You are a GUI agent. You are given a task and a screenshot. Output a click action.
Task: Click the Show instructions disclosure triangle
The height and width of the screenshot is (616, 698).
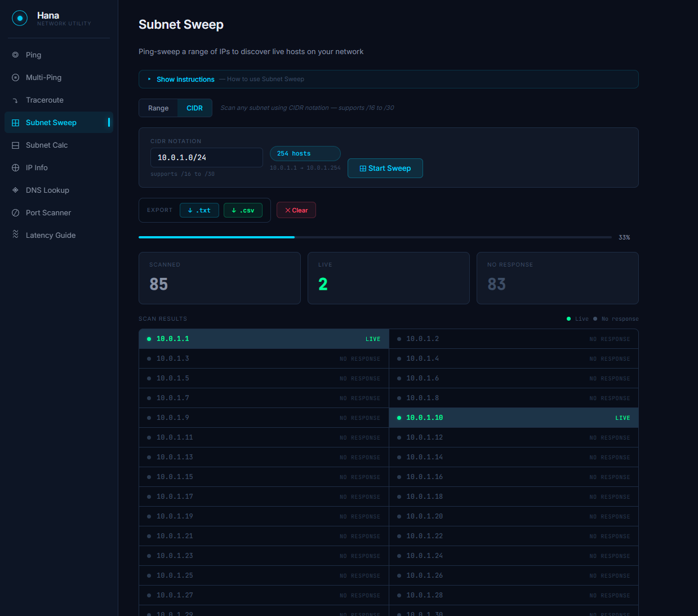click(149, 79)
